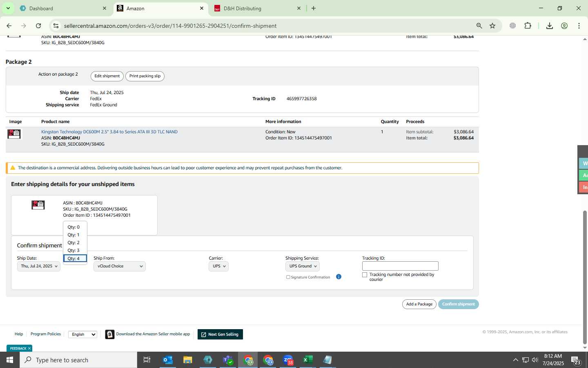The height and width of the screenshot is (368, 588).
Task: Click the browser forward arrow
Action: click(x=24, y=26)
